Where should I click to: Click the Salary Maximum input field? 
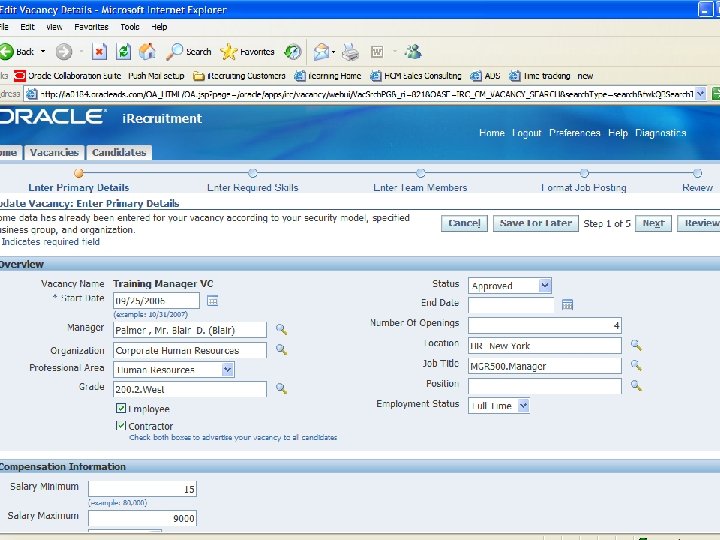tap(142, 518)
